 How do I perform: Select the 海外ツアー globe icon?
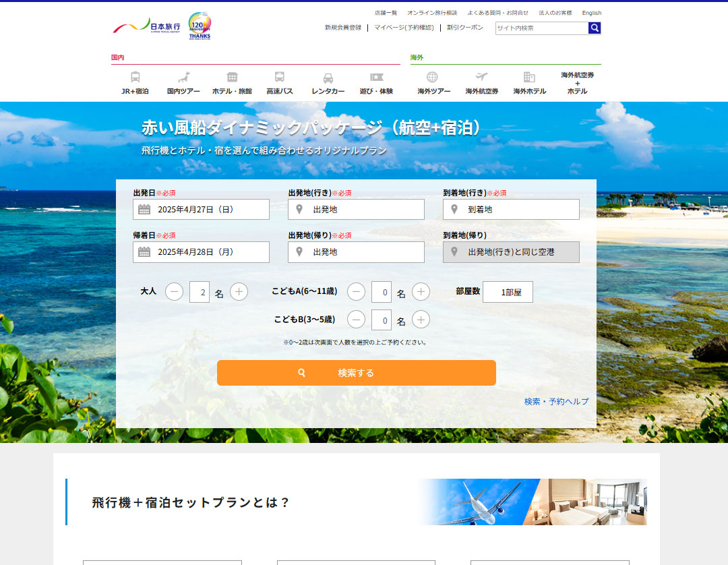coord(433,78)
